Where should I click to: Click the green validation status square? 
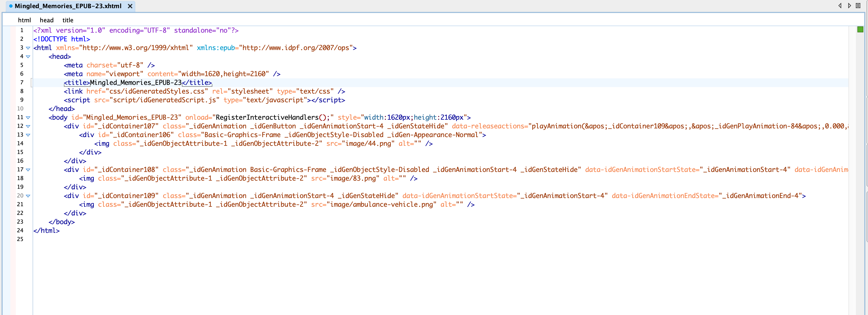click(860, 30)
